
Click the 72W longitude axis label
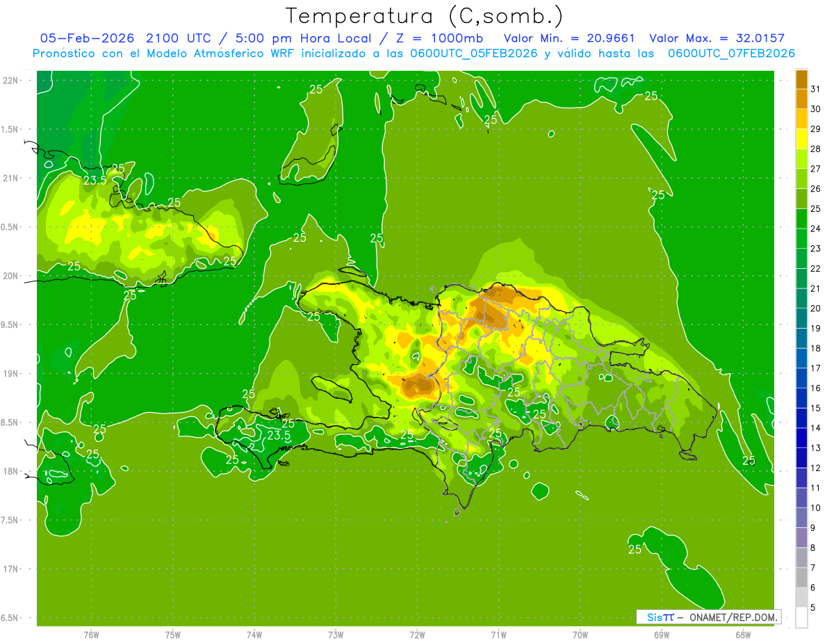(417, 634)
